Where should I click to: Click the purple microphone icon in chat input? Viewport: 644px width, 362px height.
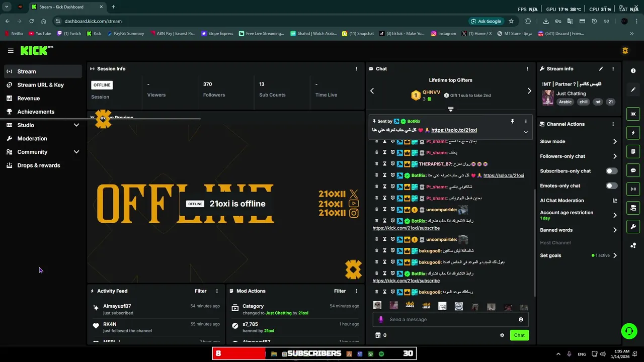[380, 319]
